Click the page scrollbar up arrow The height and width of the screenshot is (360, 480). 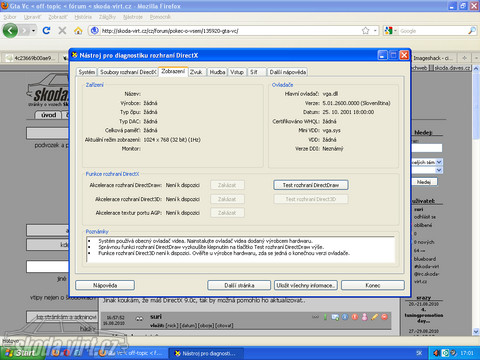476,68
